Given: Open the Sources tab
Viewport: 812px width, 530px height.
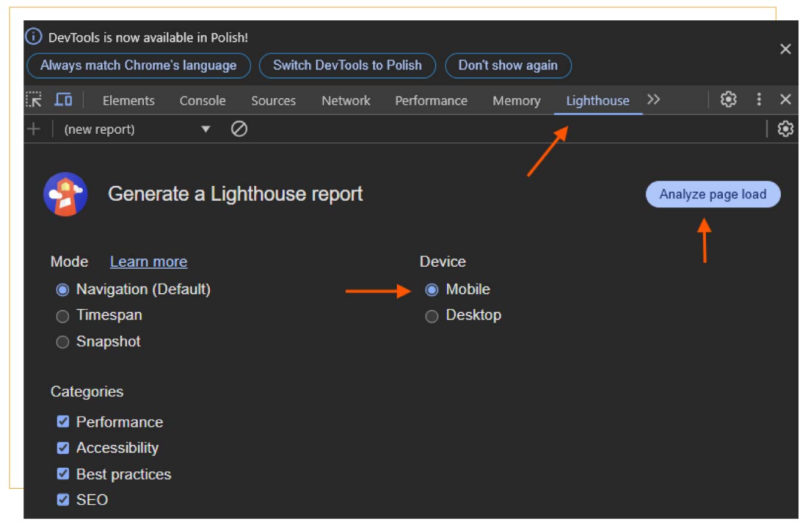Looking at the screenshot, I should (273, 101).
